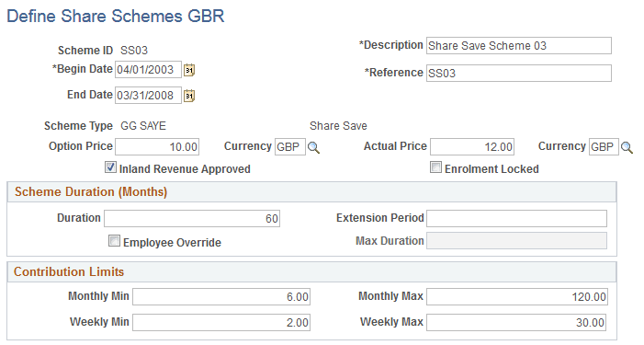Click the Begin Date field
The width and height of the screenshot is (644, 345).
[x=148, y=70]
